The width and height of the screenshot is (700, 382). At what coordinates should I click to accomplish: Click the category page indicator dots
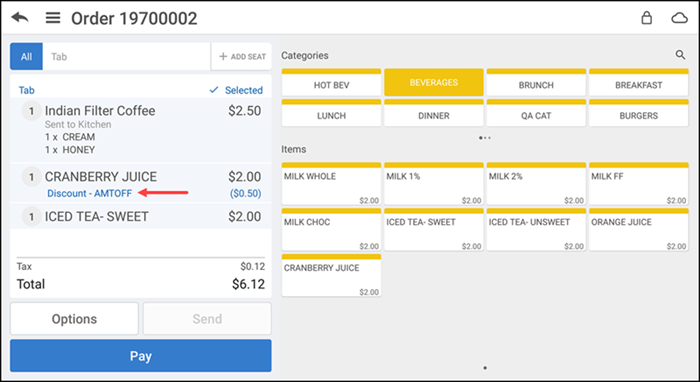point(485,138)
